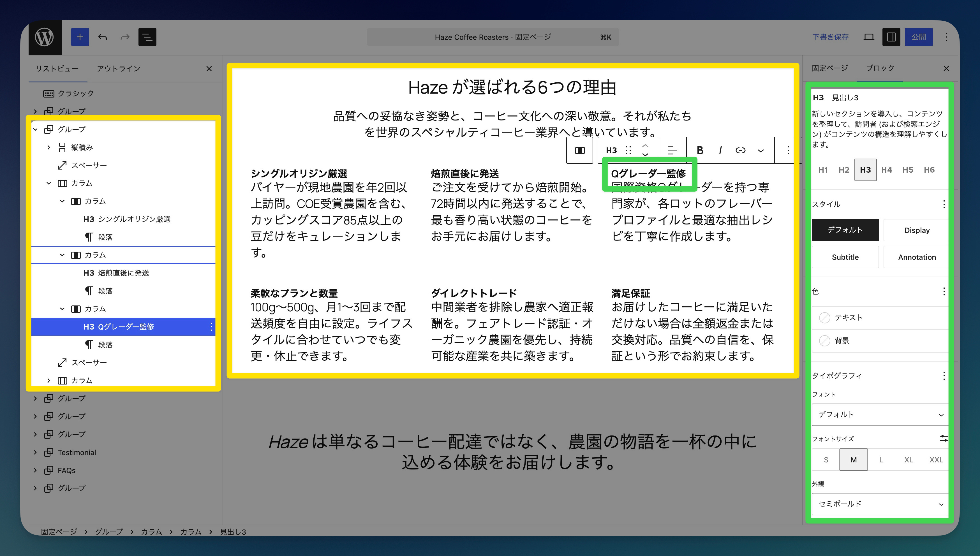Open 色 panel options menu

(944, 292)
